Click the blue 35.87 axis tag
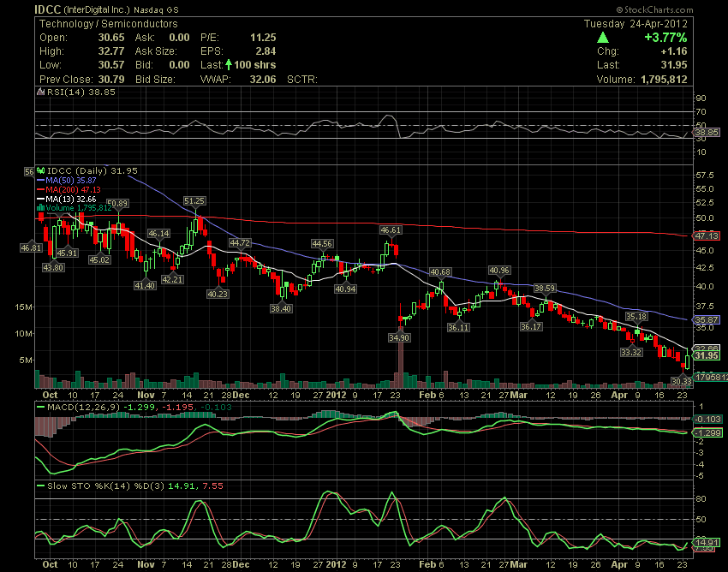Viewport: 728px width, 572px height. click(707, 320)
